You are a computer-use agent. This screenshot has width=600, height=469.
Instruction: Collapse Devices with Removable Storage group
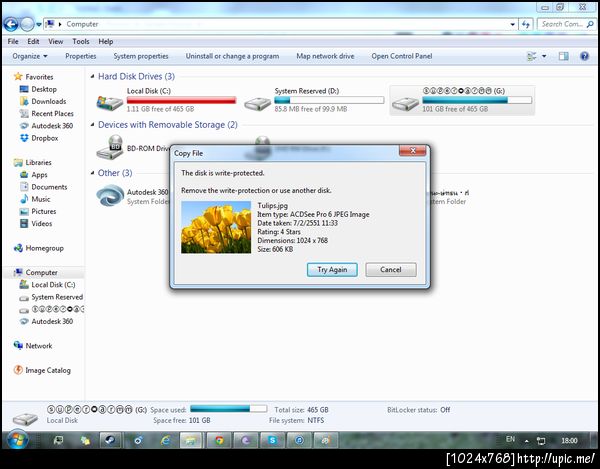[93, 125]
